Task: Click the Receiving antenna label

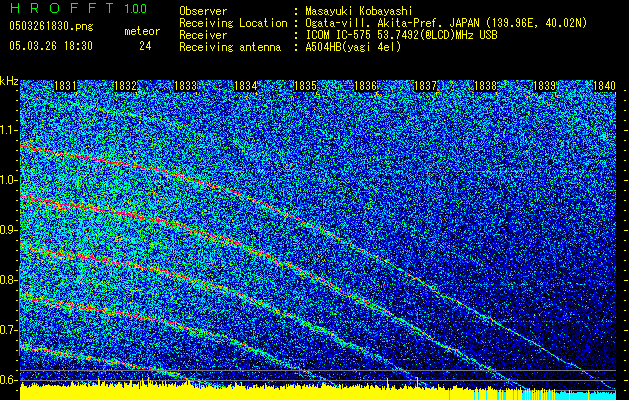Action: (230, 47)
